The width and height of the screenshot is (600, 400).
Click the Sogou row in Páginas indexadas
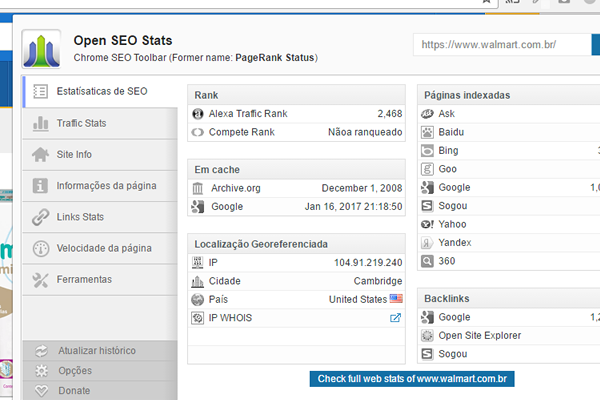(509, 206)
